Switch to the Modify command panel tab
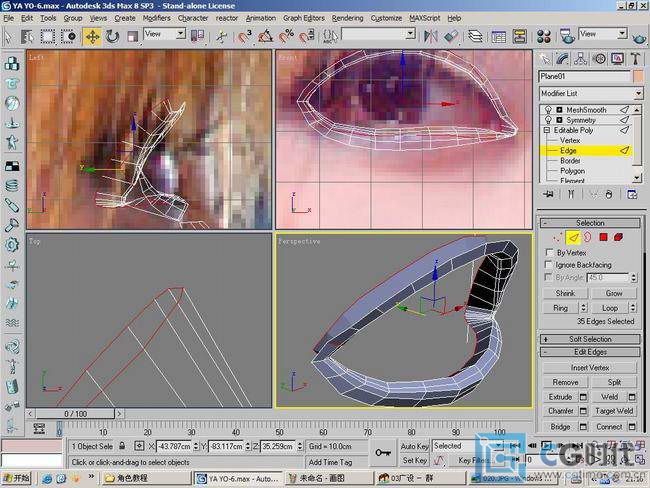Screen dimensions: 650x488 [563, 59]
